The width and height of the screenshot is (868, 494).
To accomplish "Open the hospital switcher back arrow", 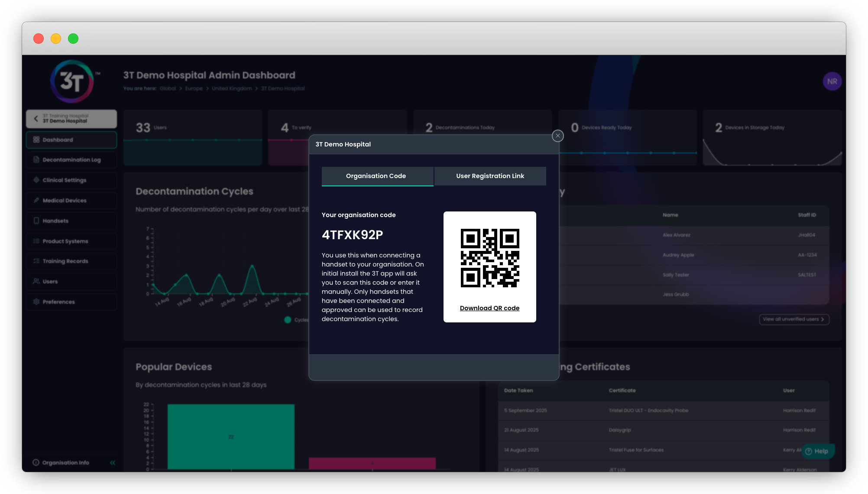I will (x=36, y=118).
